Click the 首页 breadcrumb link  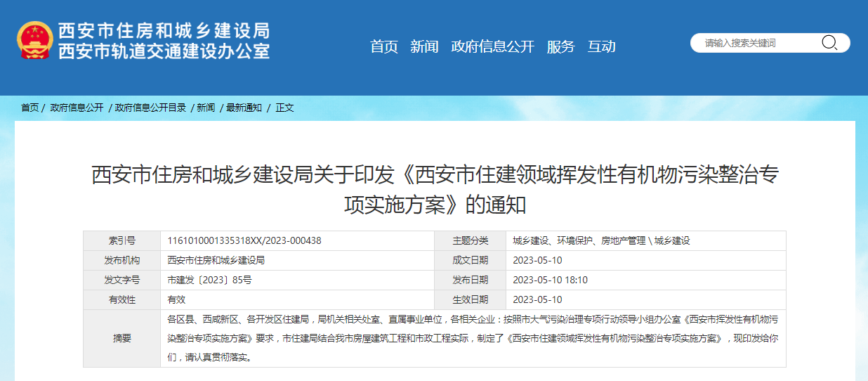tap(29, 108)
